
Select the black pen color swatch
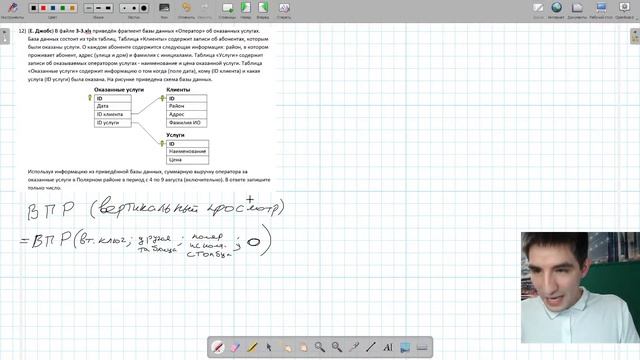coord(34,8)
